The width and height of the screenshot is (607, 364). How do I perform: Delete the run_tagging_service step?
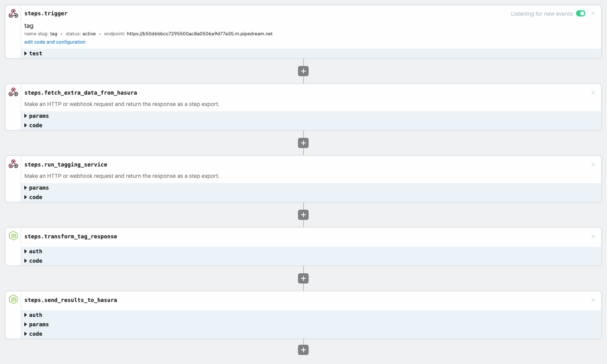click(593, 165)
